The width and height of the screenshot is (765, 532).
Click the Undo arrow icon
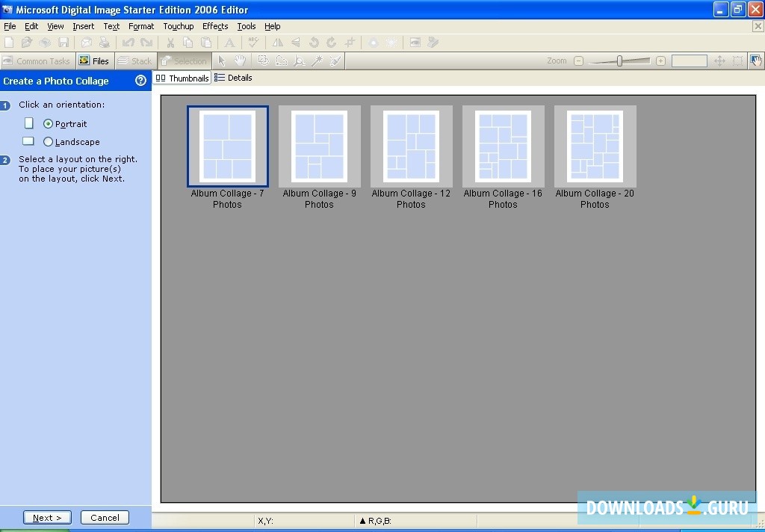point(128,43)
